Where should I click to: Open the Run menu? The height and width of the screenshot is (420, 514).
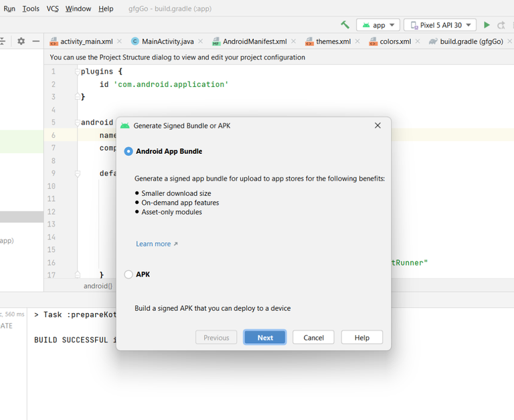click(9, 9)
